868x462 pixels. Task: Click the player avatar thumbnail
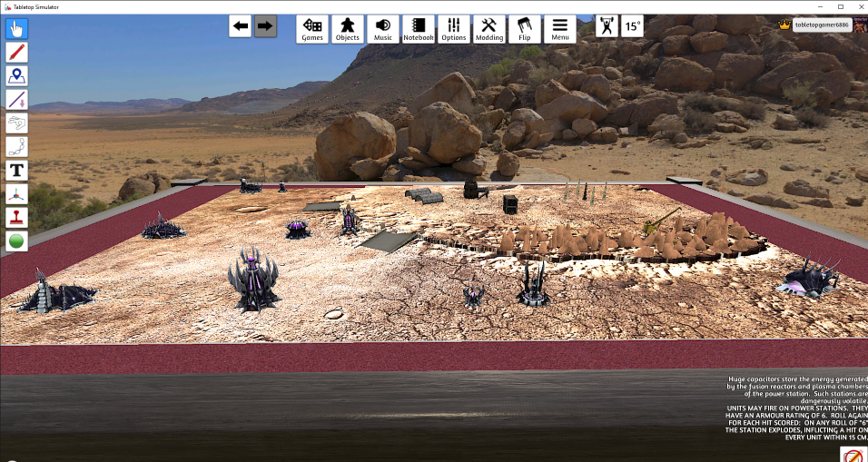[x=861, y=25]
